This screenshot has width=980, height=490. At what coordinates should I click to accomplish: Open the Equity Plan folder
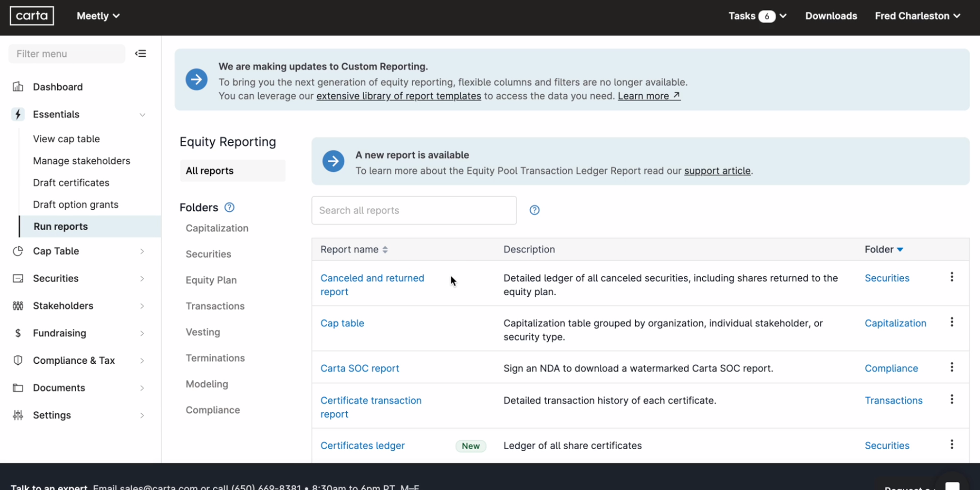coord(211,280)
